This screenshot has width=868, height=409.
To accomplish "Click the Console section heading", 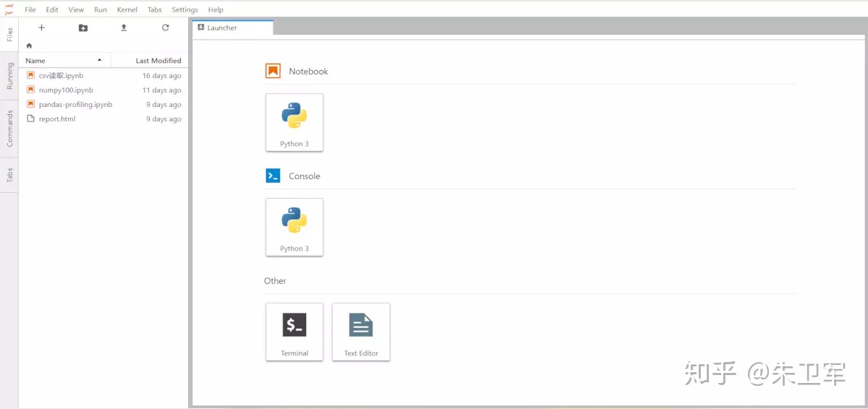I will click(x=305, y=176).
